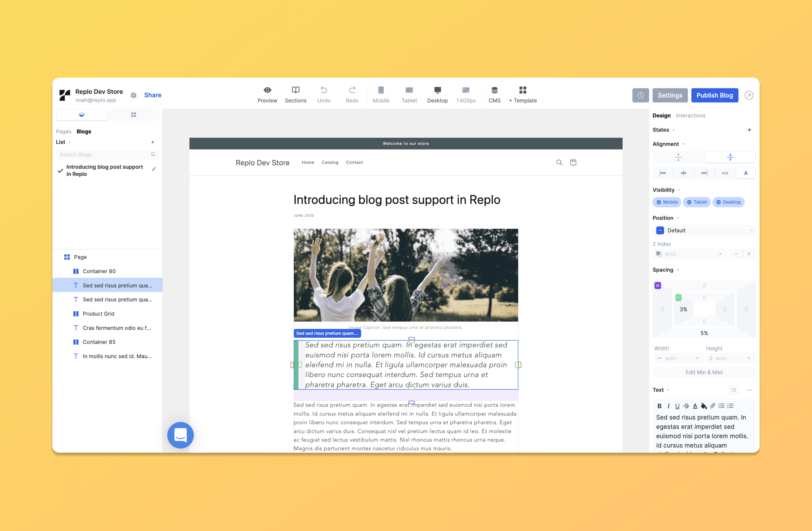Toggle Desktop visibility chip
Screen dimensions: 812x531
point(728,202)
